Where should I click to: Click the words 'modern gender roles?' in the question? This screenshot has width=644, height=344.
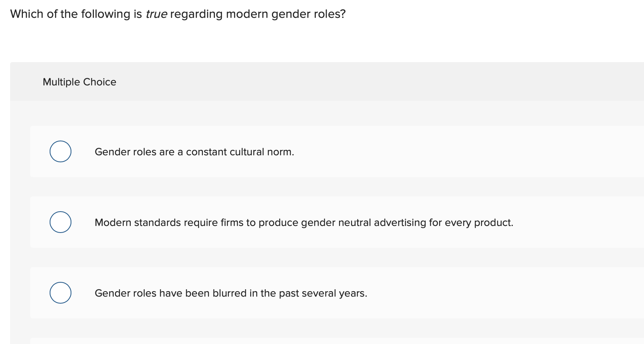(286, 14)
